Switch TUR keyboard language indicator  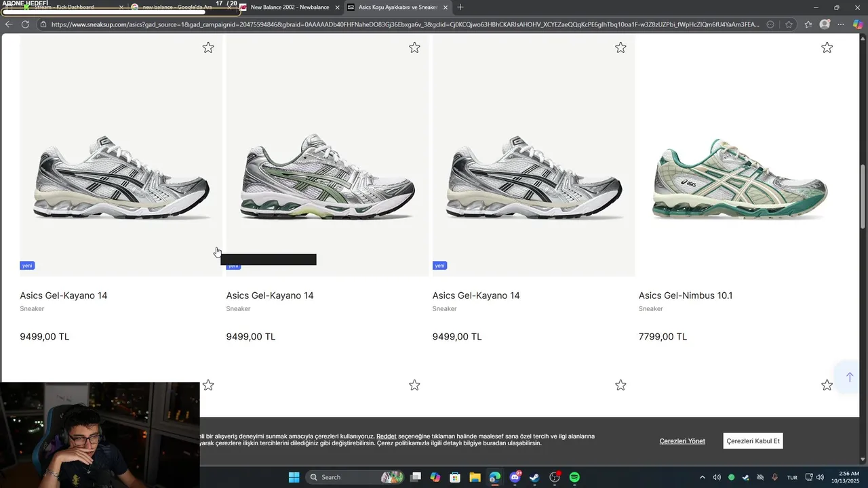click(x=792, y=477)
